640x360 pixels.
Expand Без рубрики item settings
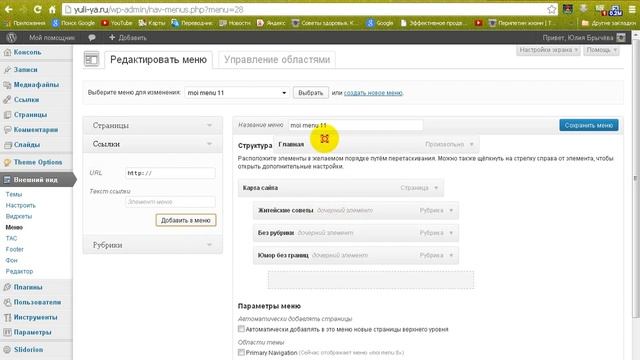(x=451, y=233)
